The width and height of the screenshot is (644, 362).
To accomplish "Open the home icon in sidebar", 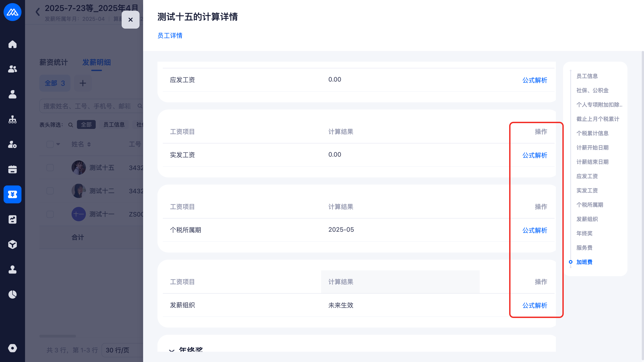I will [13, 44].
